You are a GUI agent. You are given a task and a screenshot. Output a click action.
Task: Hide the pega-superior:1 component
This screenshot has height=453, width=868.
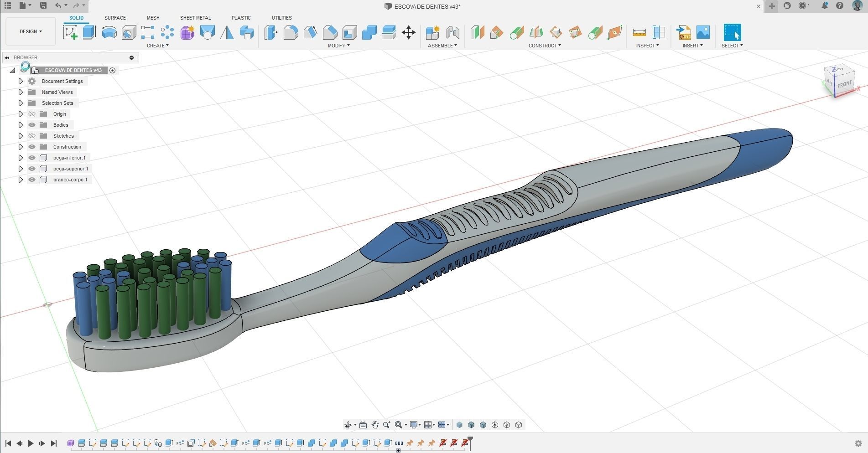pyautogui.click(x=32, y=169)
